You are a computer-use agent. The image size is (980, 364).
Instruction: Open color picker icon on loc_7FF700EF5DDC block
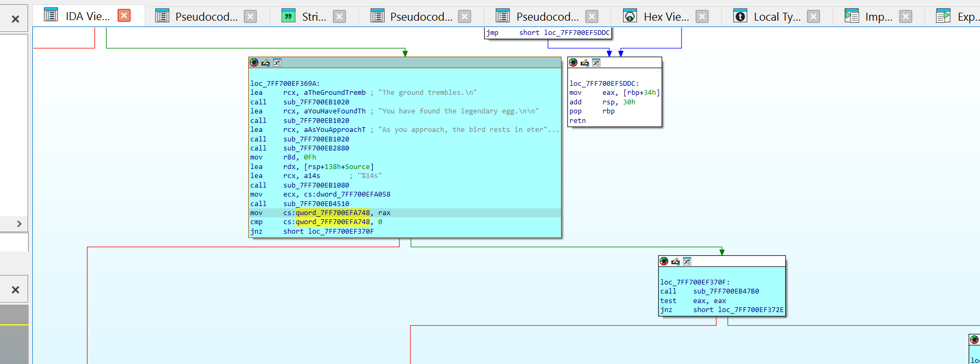pyautogui.click(x=573, y=63)
